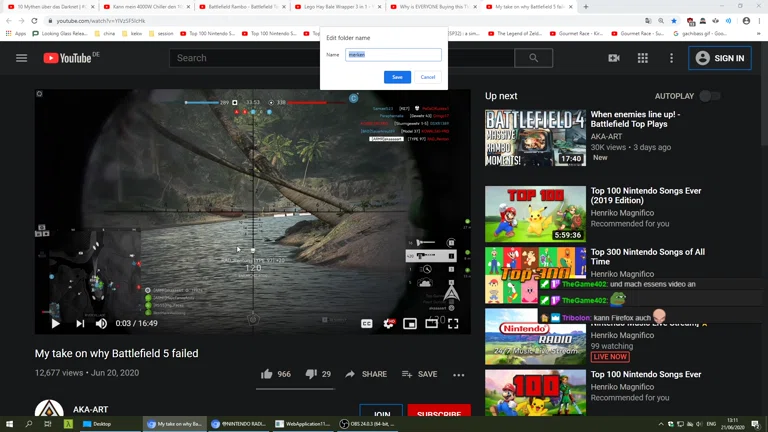768x432 pixels.
Task: Open the AKA-ART channel name link
Action: coord(91,409)
